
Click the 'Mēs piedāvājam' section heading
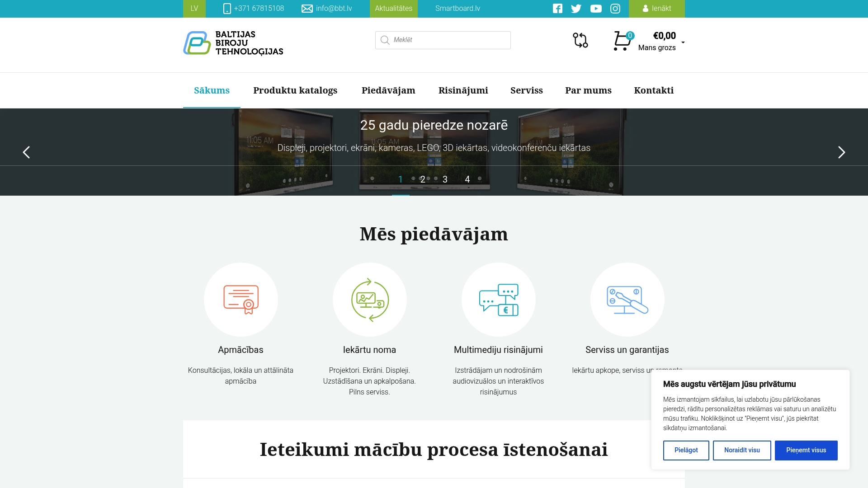pos(434,234)
